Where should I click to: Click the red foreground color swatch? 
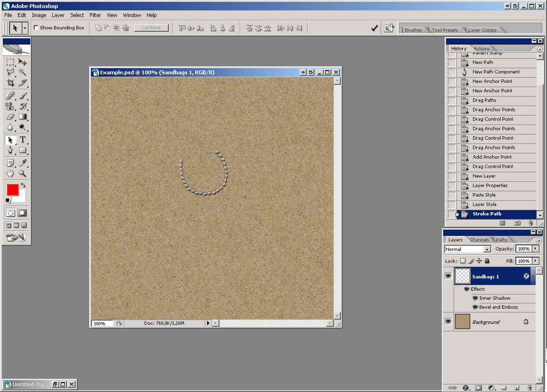12,190
